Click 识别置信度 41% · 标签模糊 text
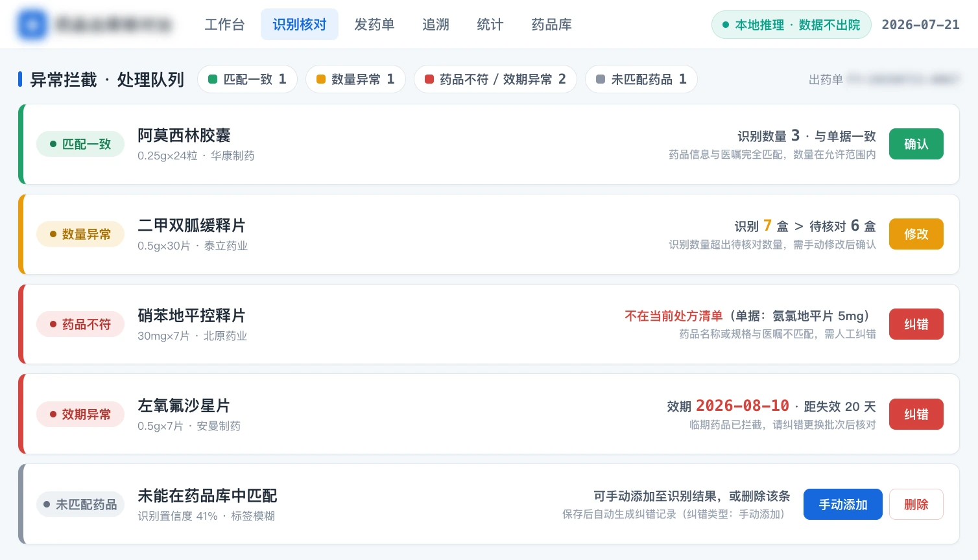The width and height of the screenshot is (978, 560). pos(206,516)
